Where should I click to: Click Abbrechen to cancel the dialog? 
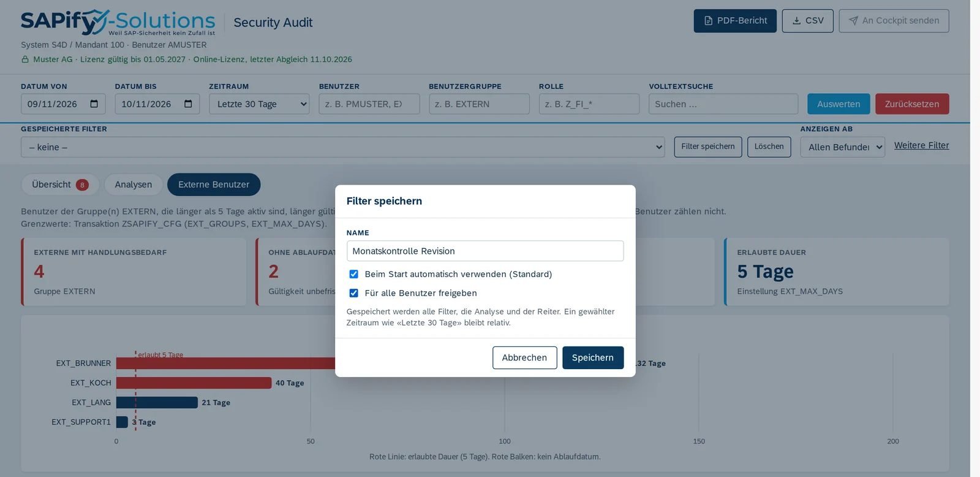tap(524, 357)
